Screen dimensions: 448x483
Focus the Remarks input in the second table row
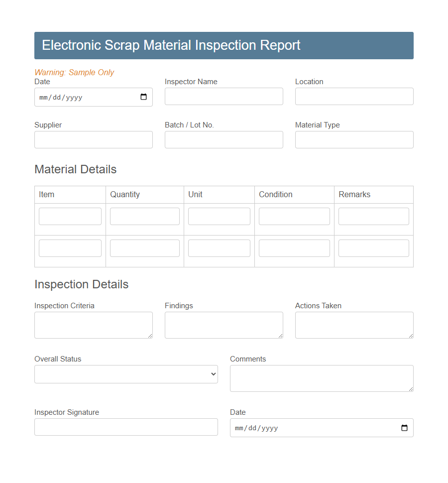(x=373, y=248)
